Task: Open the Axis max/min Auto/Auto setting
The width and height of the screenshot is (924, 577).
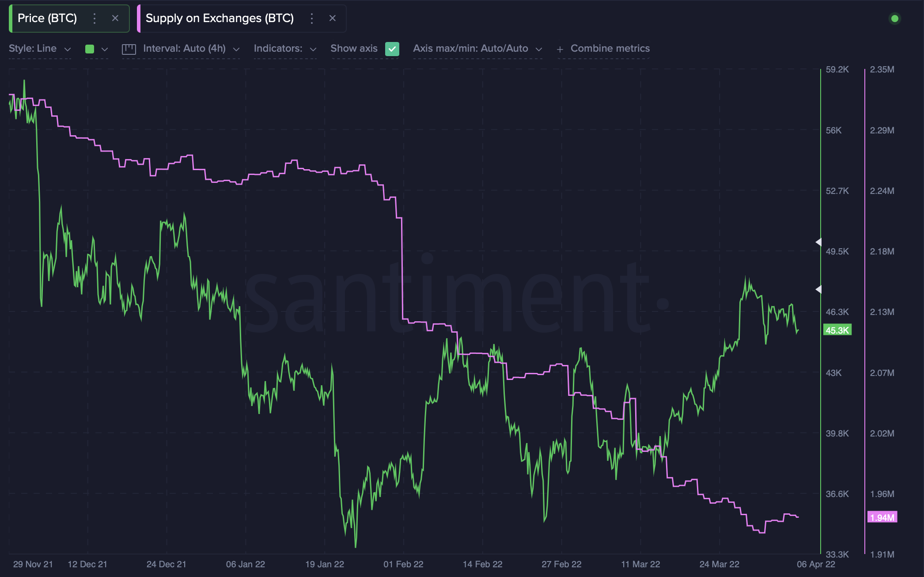Action: pyautogui.click(x=477, y=49)
